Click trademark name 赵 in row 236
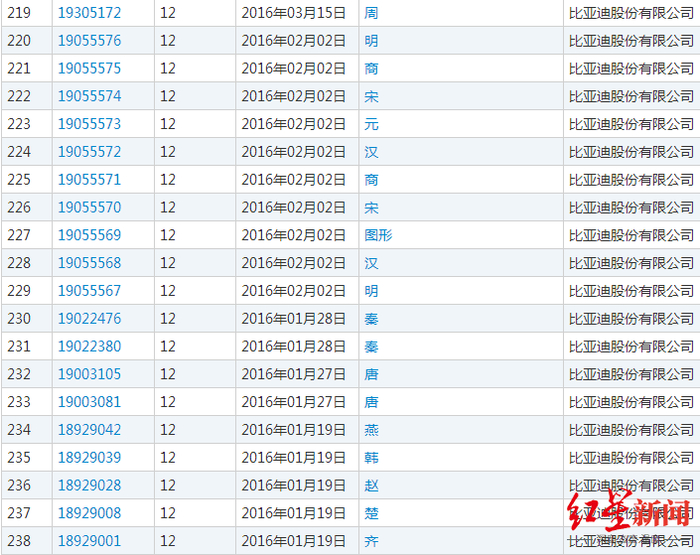700x555 pixels. pos(371,485)
